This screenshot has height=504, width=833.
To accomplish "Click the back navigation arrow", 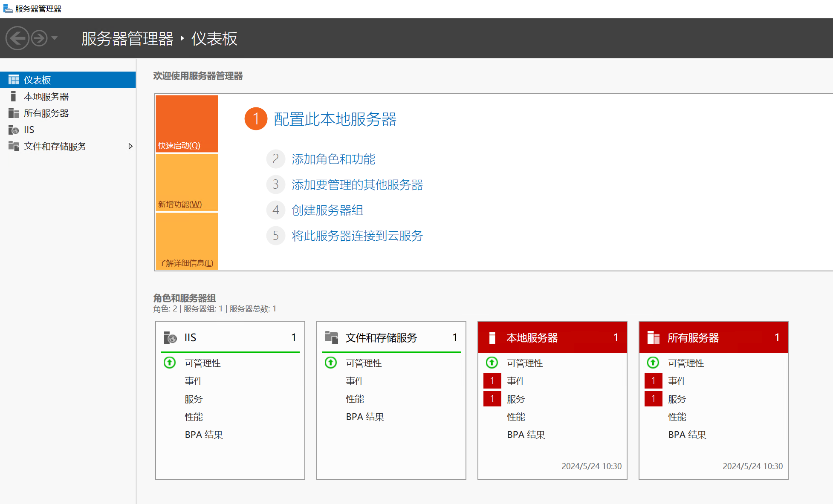I will pyautogui.click(x=17, y=38).
